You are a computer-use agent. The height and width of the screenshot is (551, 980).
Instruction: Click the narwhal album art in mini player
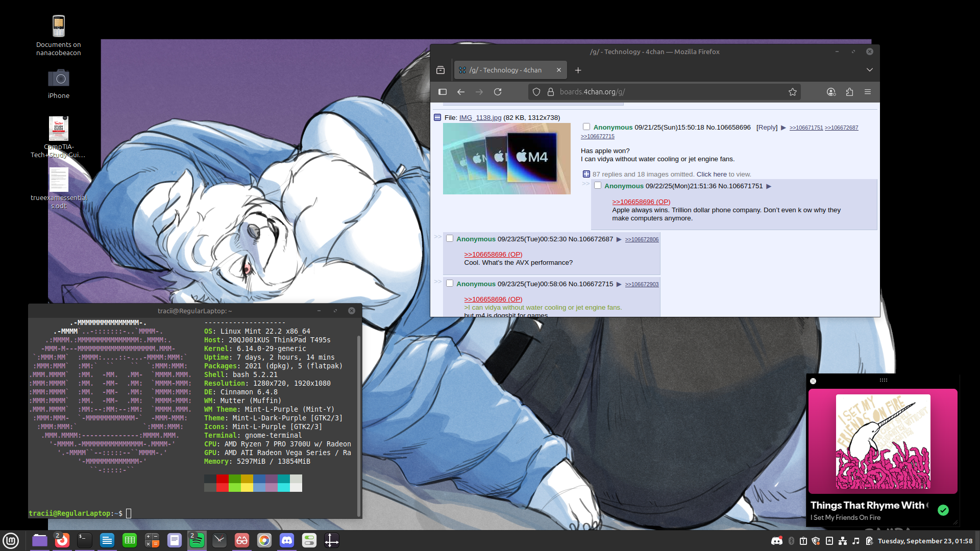click(883, 441)
